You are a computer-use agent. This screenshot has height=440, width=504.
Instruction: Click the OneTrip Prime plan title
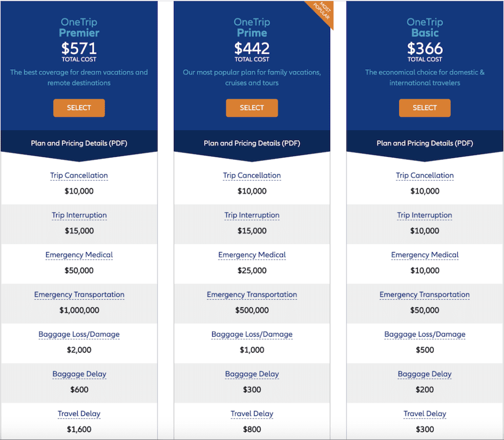tap(252, 27)
